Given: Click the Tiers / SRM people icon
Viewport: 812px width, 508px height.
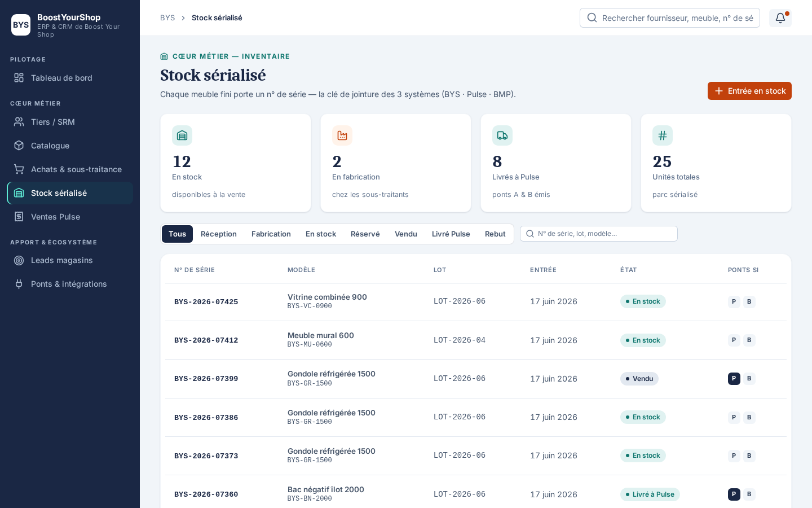Looking at the screenshot, I should [19, 122].
